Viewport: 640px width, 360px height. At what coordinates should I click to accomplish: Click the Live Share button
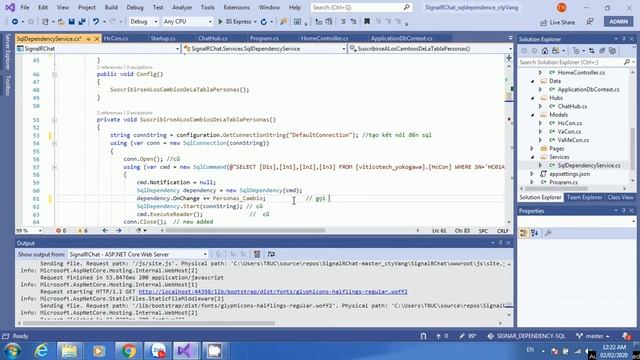click(x=557, y=22)
